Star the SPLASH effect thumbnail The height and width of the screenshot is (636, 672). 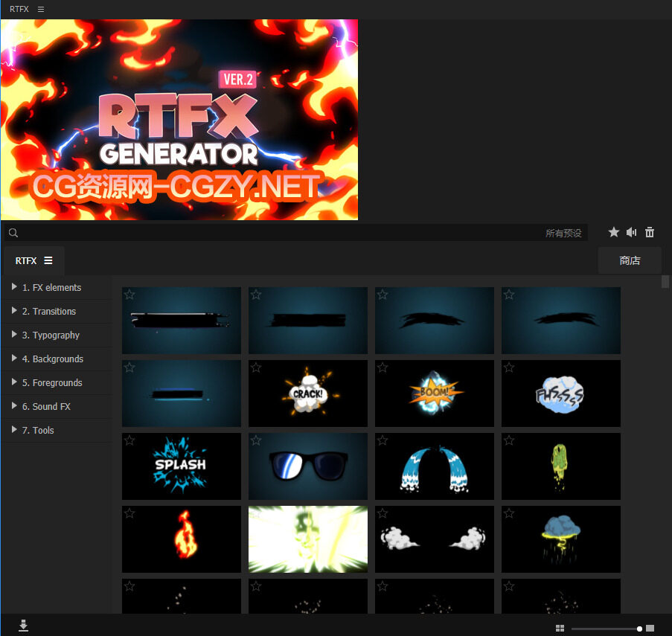129,440
